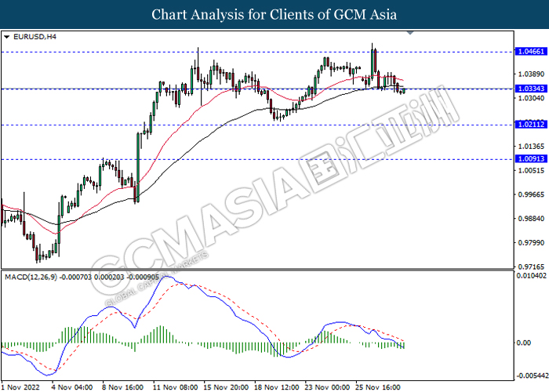
Task: Click the Chart Analysis for Clients header title
Action: tap(274, 15)
